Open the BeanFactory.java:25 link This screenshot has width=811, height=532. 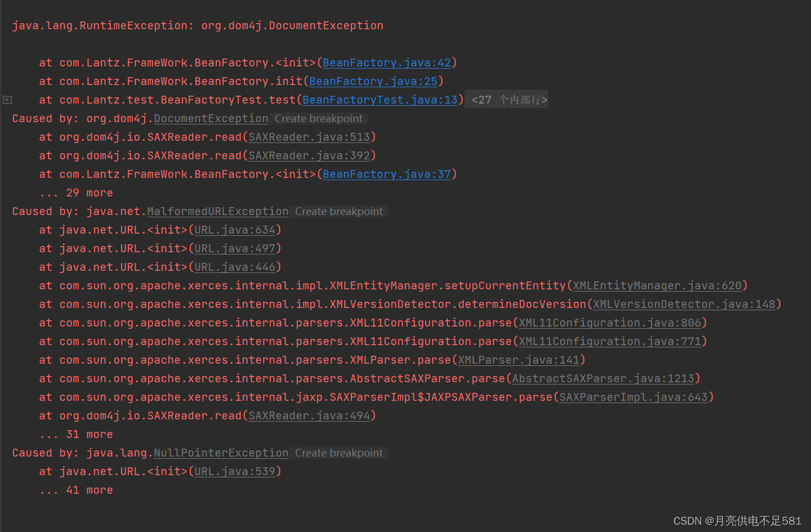pyautogui.click(x=373, y=82)
